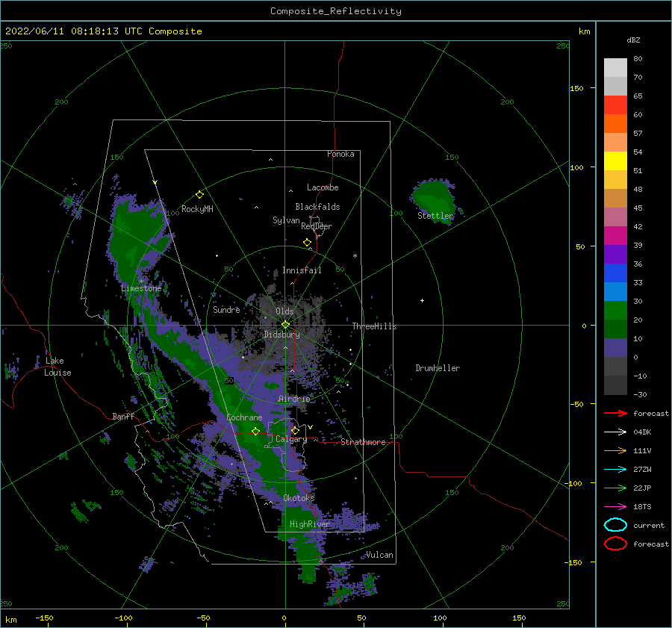Click the Ponoka town label
672x628 pixels.
click(x=340, y=155)
